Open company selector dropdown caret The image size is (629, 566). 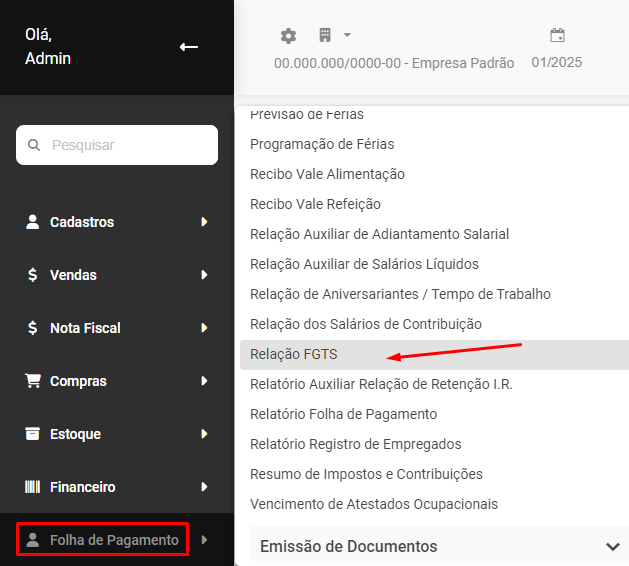pos(347,35)
